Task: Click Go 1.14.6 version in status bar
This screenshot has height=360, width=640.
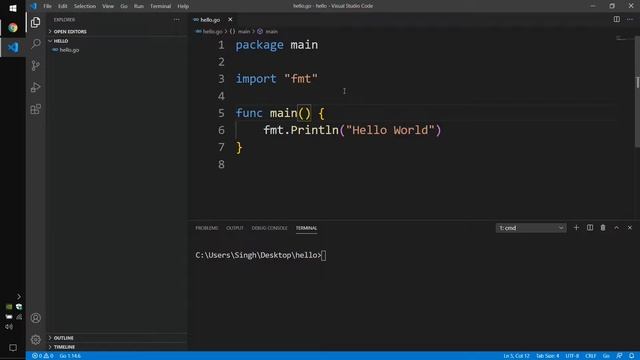Action: tap(70, 356)
